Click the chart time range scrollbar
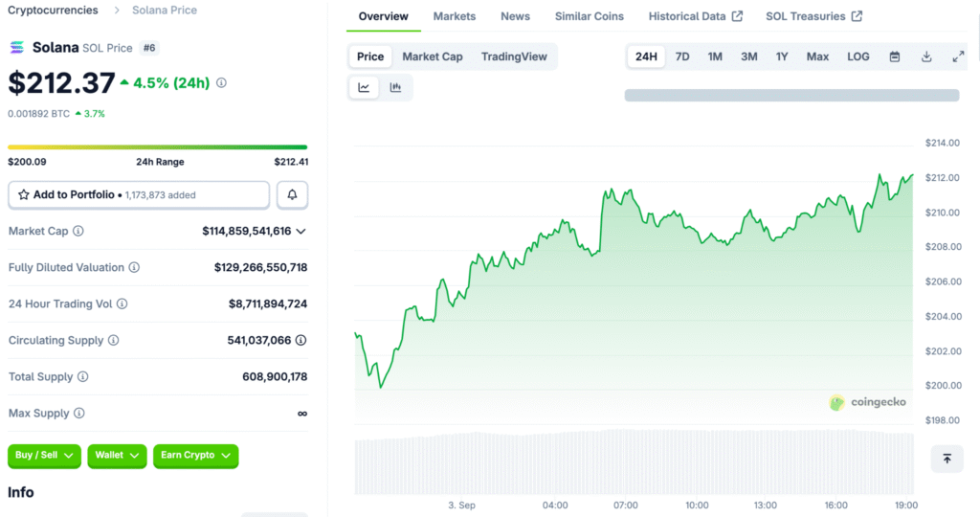The width and height of the screenshot is (980, 517). tap(791, 95)
